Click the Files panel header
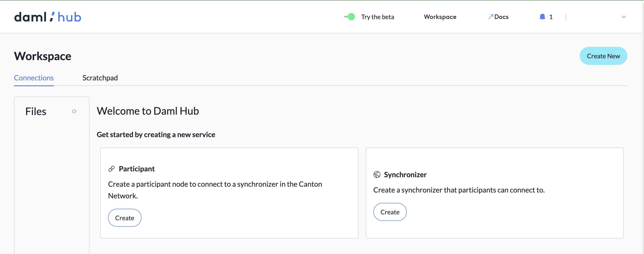 (36, 111)
